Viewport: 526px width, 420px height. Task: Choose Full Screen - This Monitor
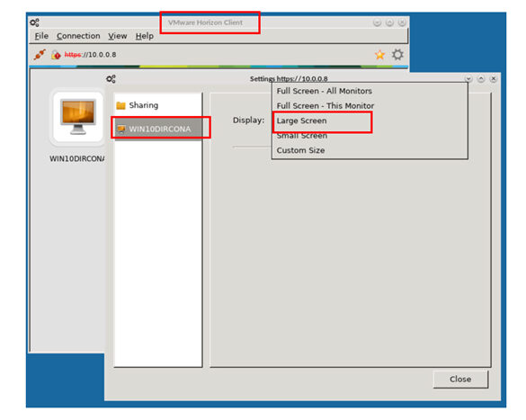tap(370, 105)
